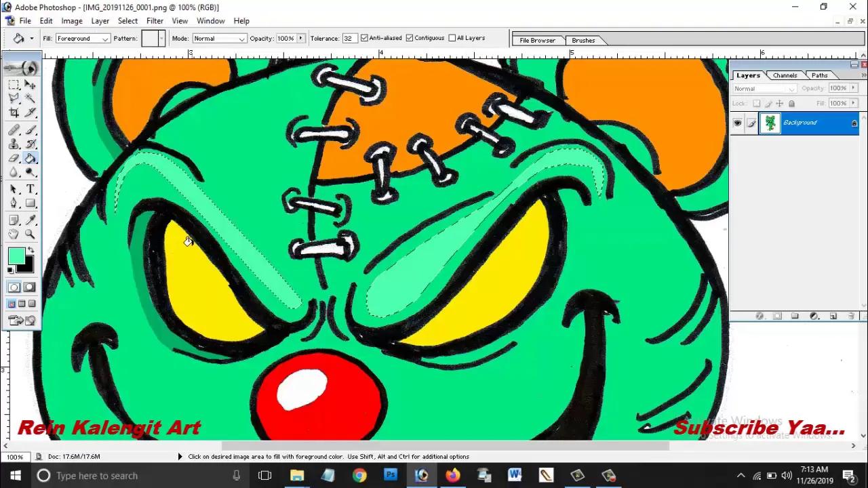This screenshot has width=868, height=488.
Task: Select the Type tool
Action: [x=30, y=189]
